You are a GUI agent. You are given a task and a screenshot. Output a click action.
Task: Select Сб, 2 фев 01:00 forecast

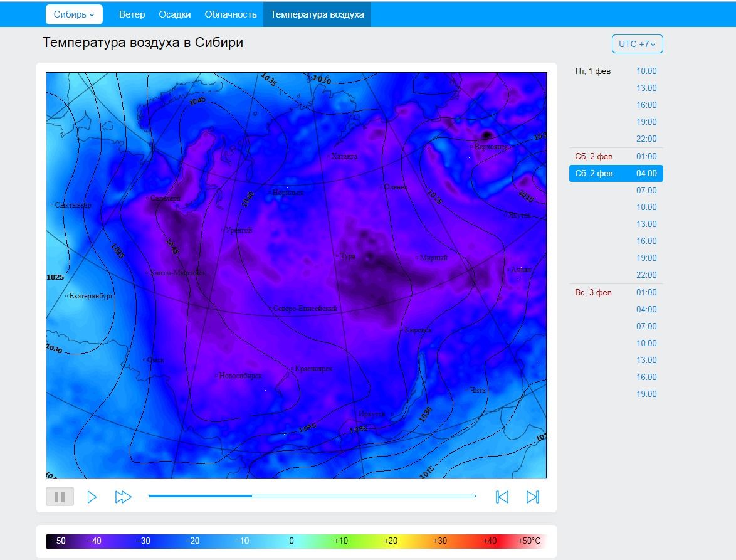pyautogui.click(x=616, y=156)
